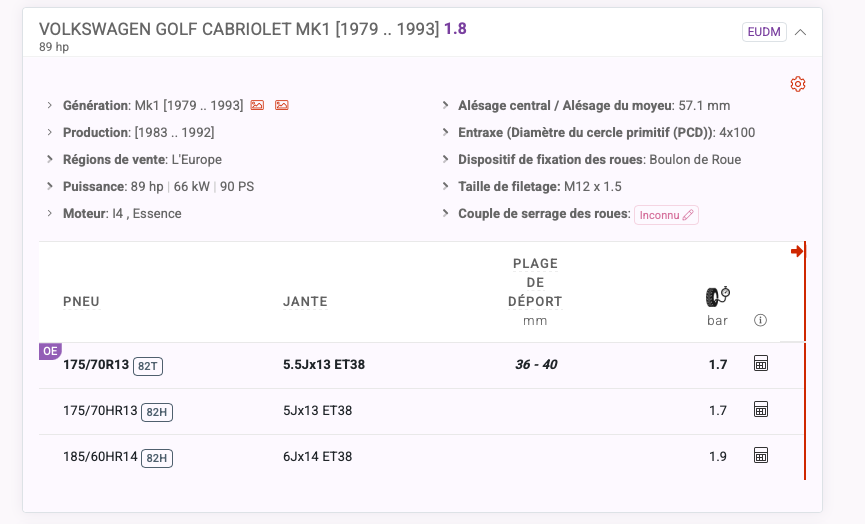
Task: Open the orange settings gear icon
Action: click(798, 84)
